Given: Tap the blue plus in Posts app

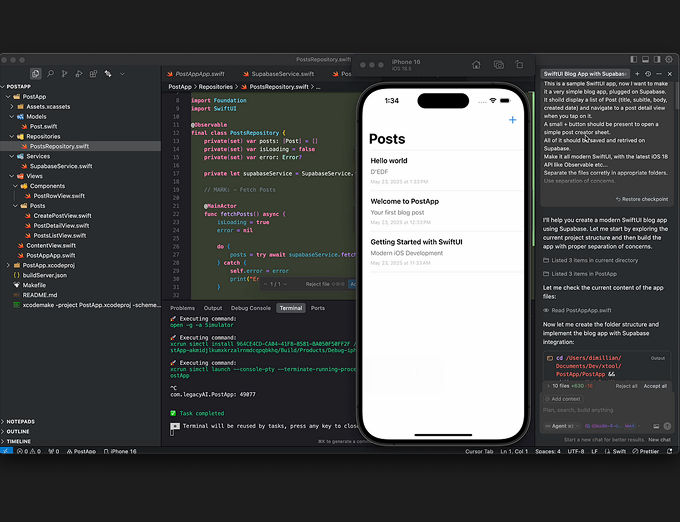Looking at the screenshot, I should 513,120.
